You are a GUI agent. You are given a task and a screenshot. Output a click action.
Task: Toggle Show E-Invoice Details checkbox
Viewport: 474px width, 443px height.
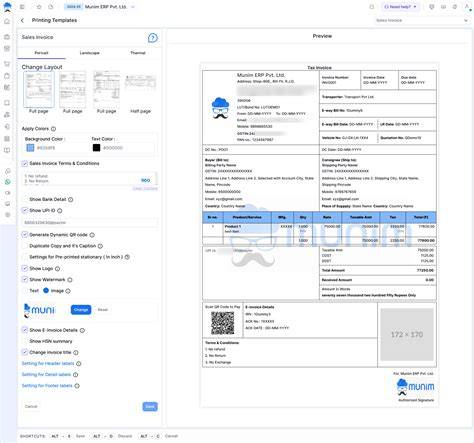click(x=25, y=330)
